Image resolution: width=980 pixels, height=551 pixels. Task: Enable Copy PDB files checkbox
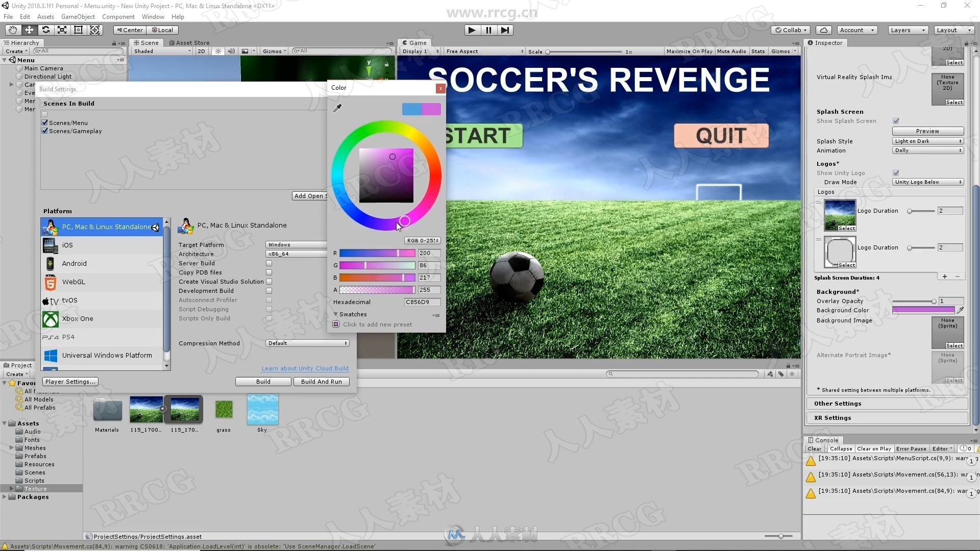[x=269, y=272]
